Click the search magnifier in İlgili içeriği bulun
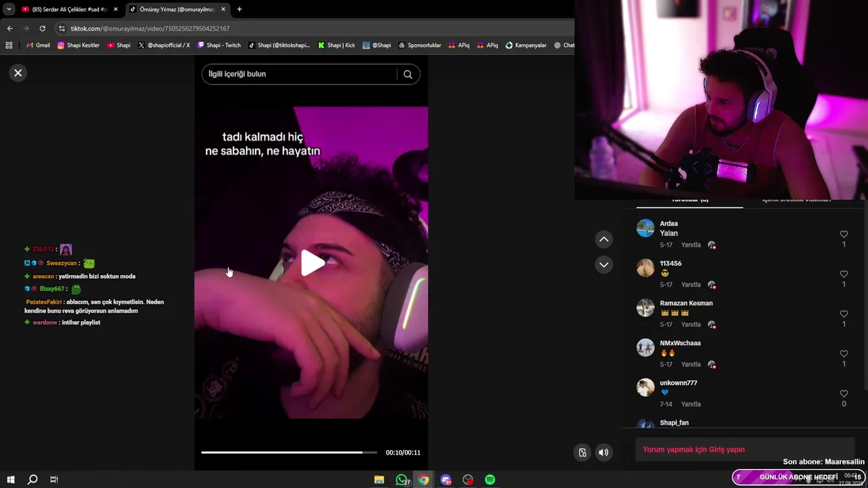The height and width of the screenshot is (488, 868). point(408,74)
